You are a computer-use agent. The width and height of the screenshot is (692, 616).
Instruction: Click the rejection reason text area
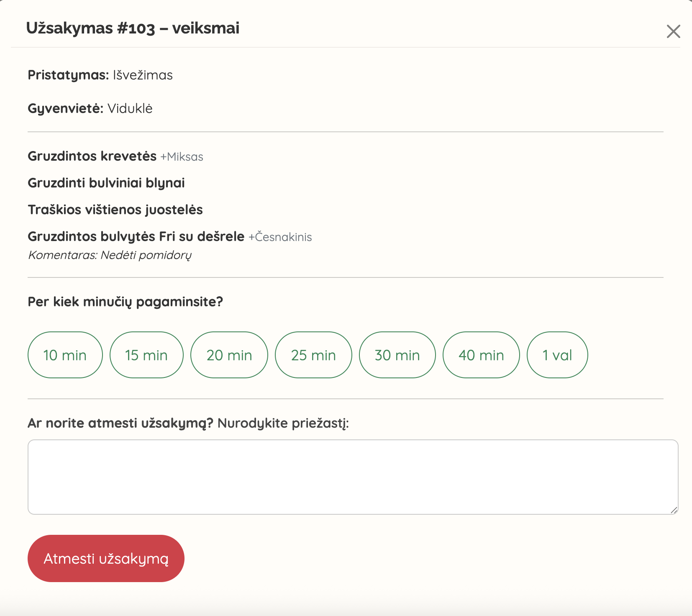pos(352,477)
